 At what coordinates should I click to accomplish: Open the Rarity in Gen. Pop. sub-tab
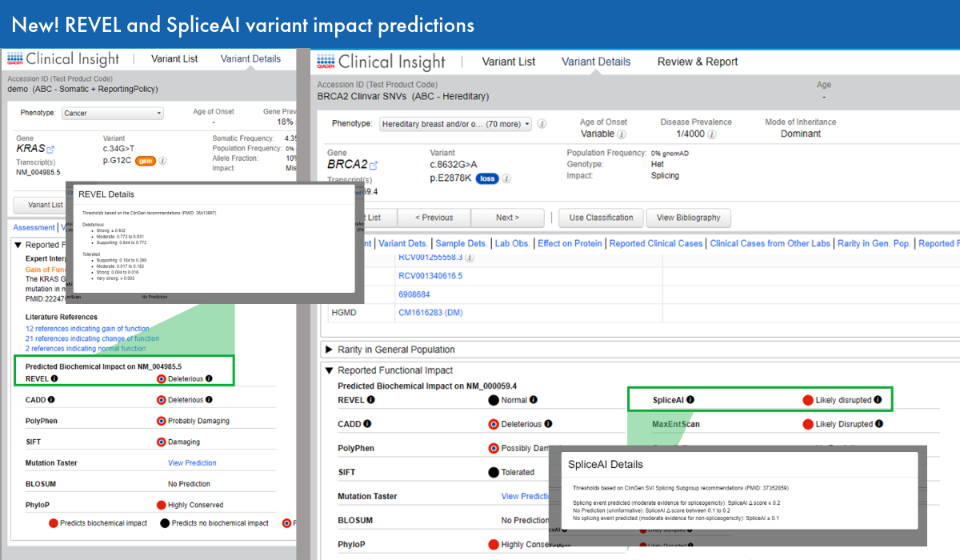pyautogui.click(x=874, y=243)
